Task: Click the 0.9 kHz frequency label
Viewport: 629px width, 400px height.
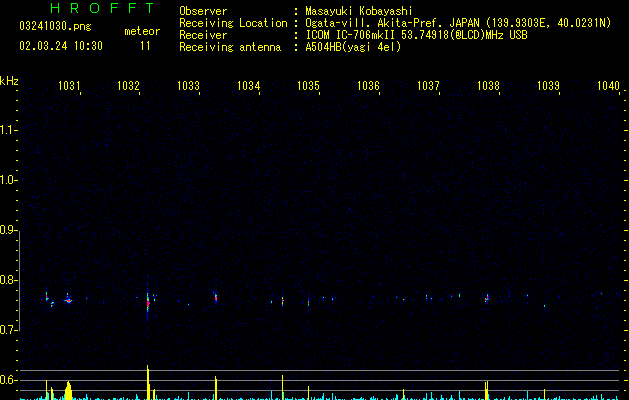Action: click(x=8, y=230)
